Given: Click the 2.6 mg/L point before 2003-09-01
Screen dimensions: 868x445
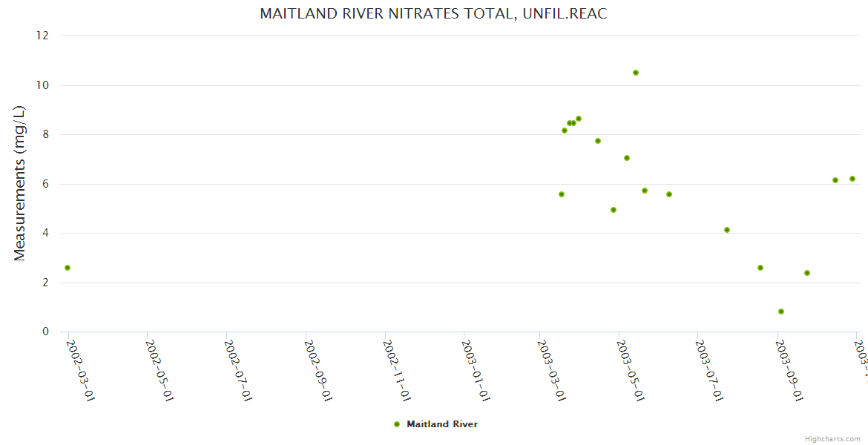Looking at the screenshot, I should 760,268.
